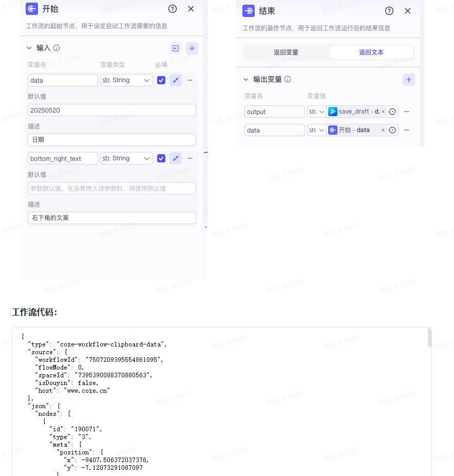
Task: Click the code block scrollbar
Action: (429, 338)
